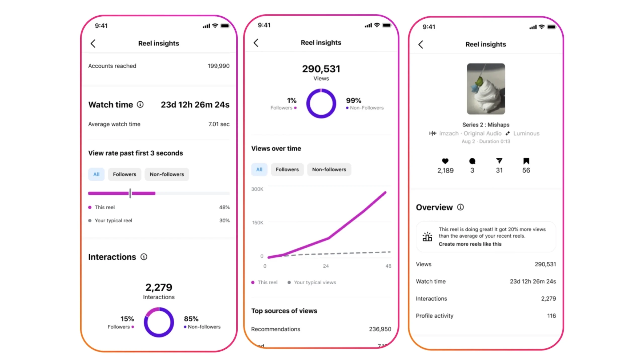Click the comments icon showing 3
The width and height of the screenshot is (644, 362).
[x=472, y=161]
